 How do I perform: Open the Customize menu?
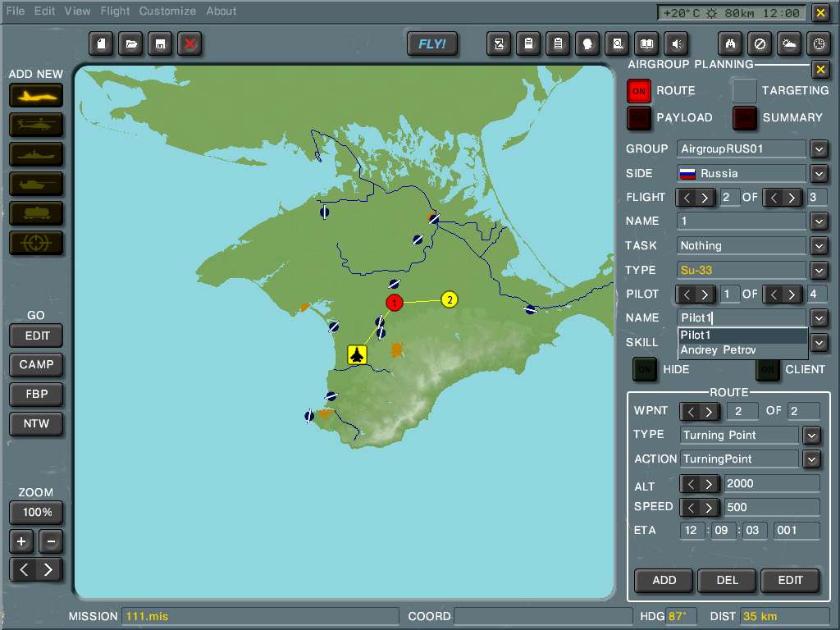pos(167,11)
